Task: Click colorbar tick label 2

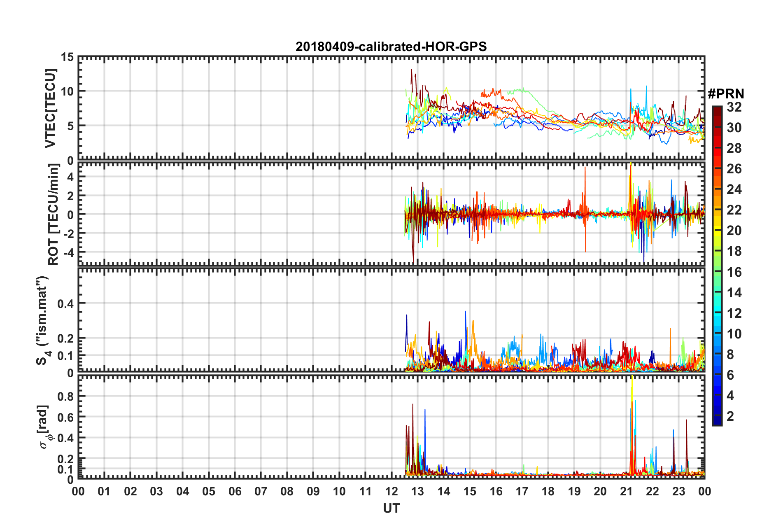Action: (x=730, y=416)
